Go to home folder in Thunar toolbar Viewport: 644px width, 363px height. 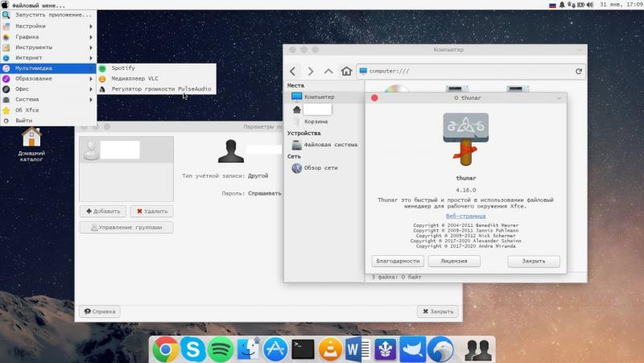(346, 71)
